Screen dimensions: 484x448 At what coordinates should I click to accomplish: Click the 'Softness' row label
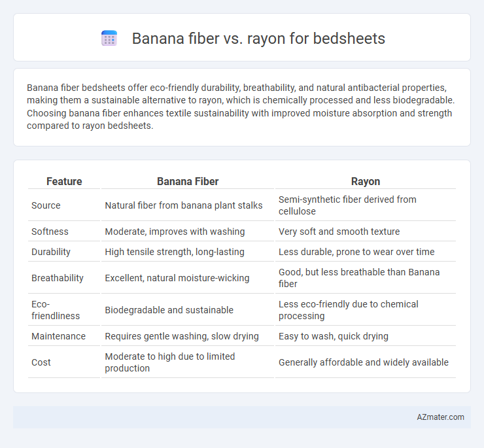[x=50, y=232]
